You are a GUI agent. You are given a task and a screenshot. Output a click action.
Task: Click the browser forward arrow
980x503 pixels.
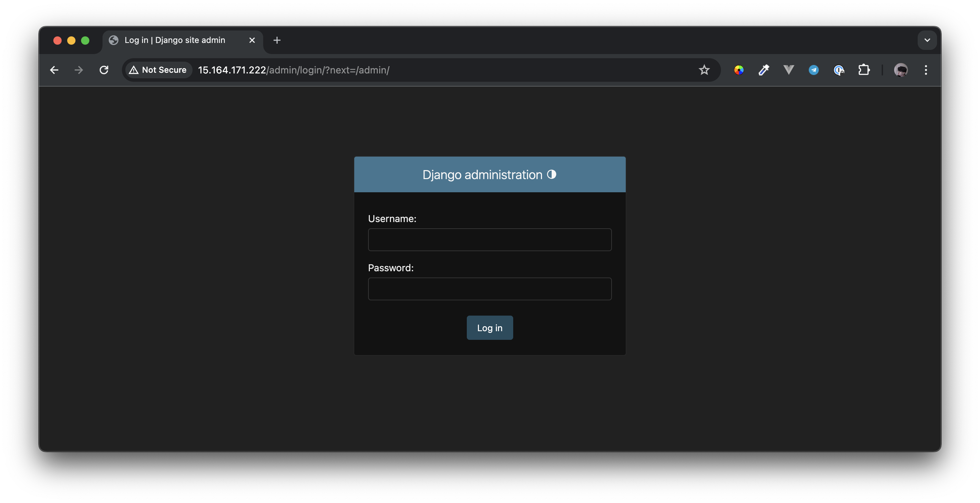click(x=79, y=70)
